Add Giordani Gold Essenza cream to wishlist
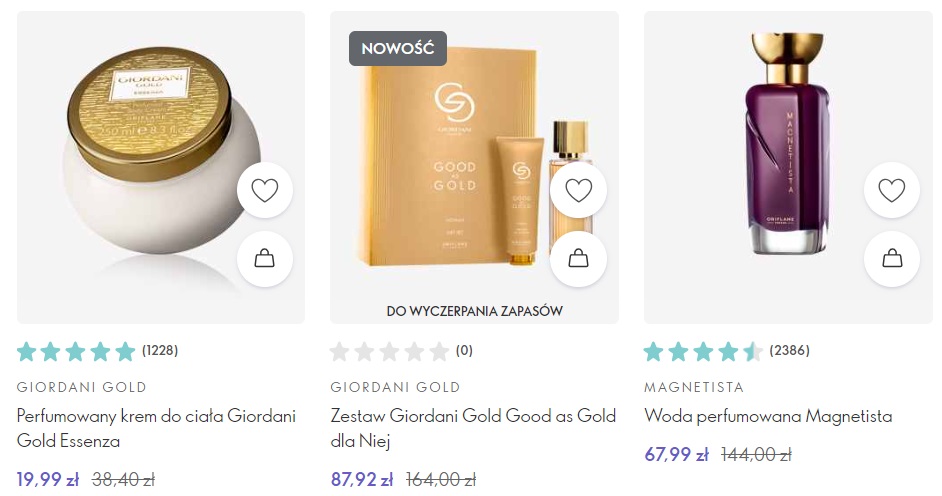The height and width of the screenshot is (496, 942). pyautogui.click(x=264, y=190)
